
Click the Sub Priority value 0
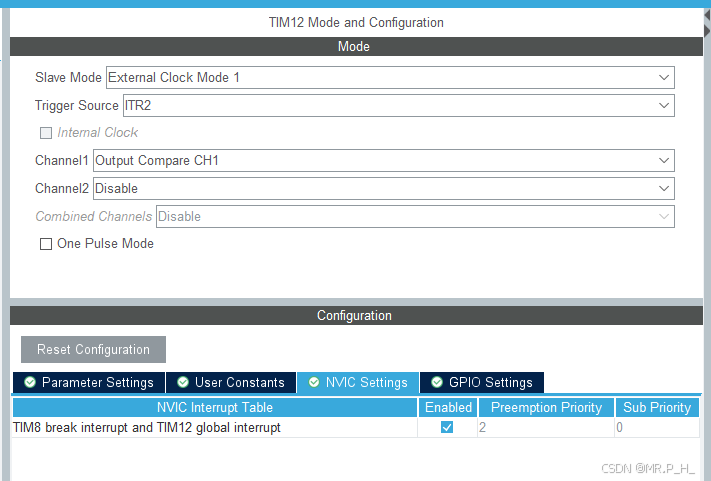(657, 428)
